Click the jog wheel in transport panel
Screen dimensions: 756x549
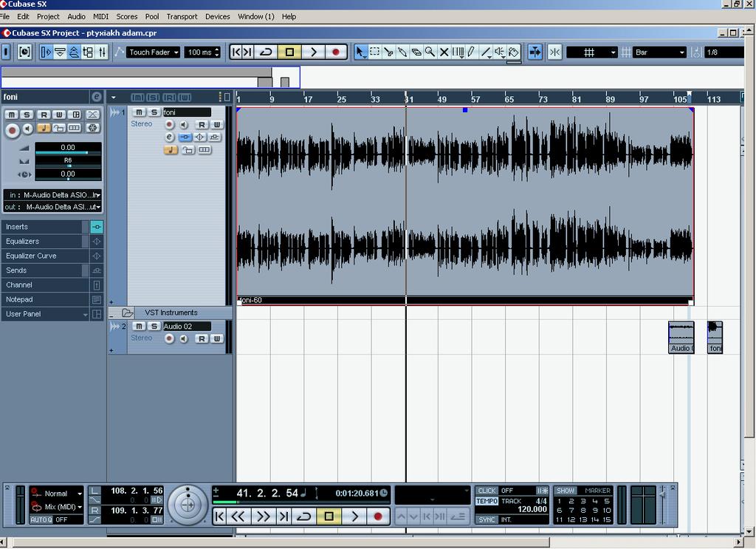click(188, 505)
